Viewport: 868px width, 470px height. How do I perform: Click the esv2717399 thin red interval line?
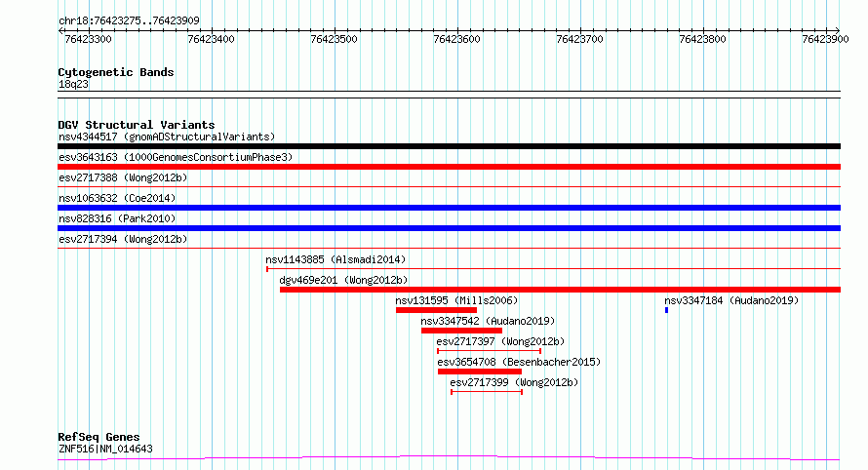(487, 392)
